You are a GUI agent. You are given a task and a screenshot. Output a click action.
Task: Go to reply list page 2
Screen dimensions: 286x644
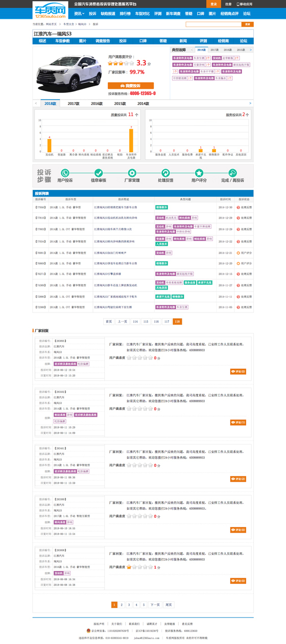[x=122, y=605]
